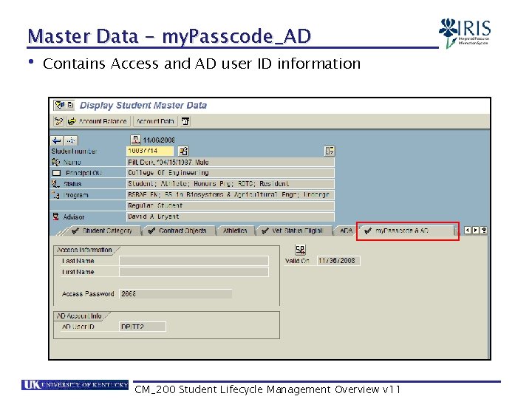Go back with the blue left arrow
The image size is (532, 399).
pyautogui.click(x=57, y=140)
